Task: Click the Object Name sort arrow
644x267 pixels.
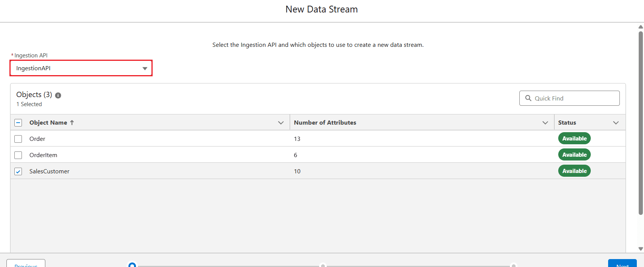Action: (x=72, y=123)
